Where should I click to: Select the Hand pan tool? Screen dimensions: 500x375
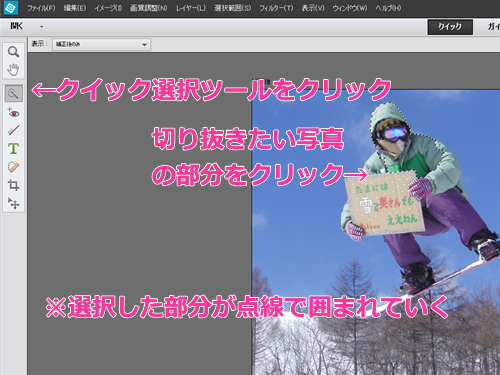(x=13, y=70)
